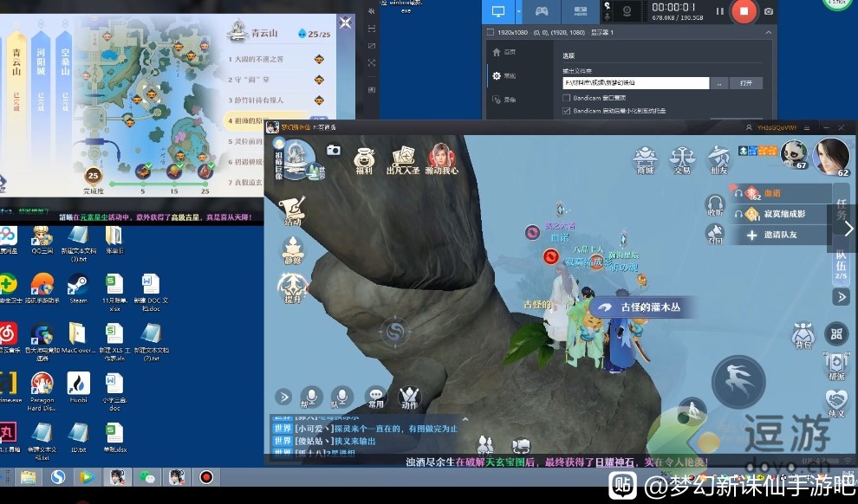Tap the main light-skill jump button
Image resolution: width=858 pixels, height=504 pixels.
tap(738, 382)
